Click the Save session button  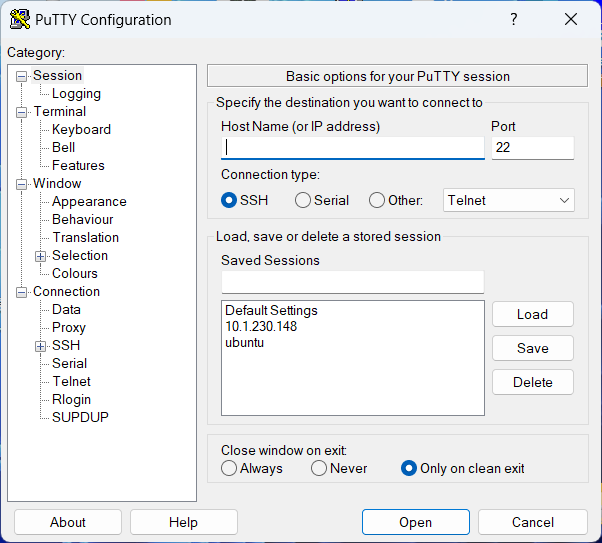pos(533,348)
